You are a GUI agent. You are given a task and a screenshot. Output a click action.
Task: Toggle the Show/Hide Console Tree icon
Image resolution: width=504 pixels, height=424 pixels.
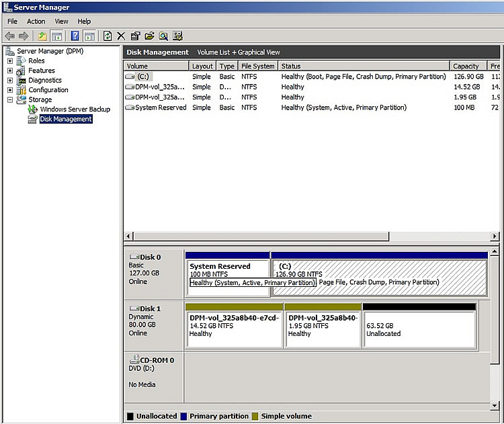click(57, 36)
